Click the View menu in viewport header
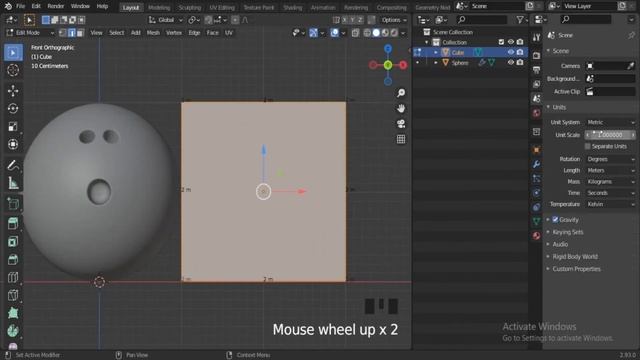 coord(96,33)
